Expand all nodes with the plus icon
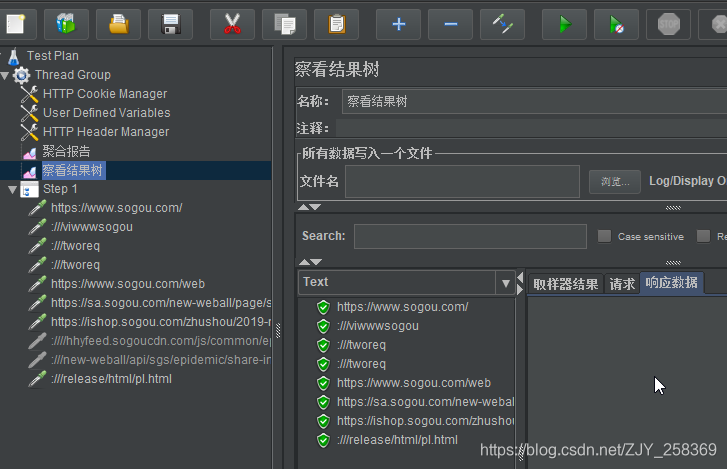Screen dimensions: 727x469 [398, 24]
